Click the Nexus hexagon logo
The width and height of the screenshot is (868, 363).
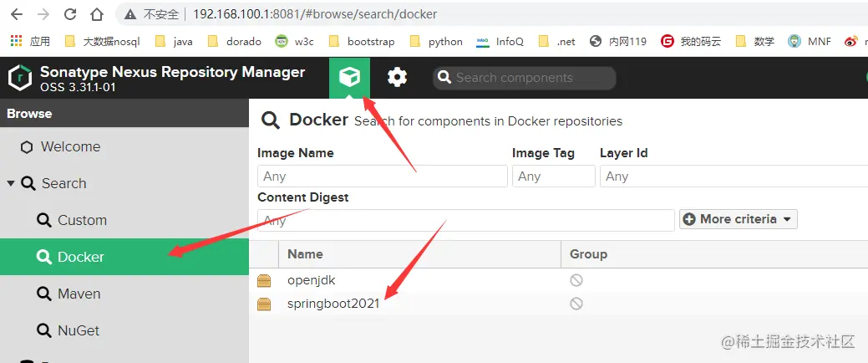tap(20, 78)
